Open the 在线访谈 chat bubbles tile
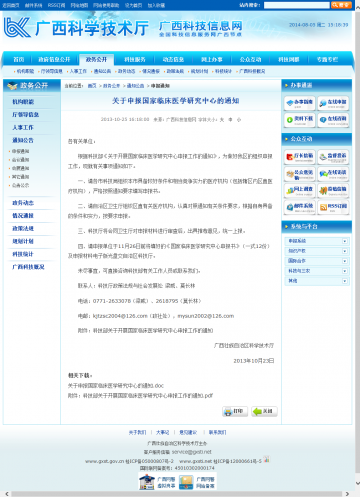 [x=333, y=174]
